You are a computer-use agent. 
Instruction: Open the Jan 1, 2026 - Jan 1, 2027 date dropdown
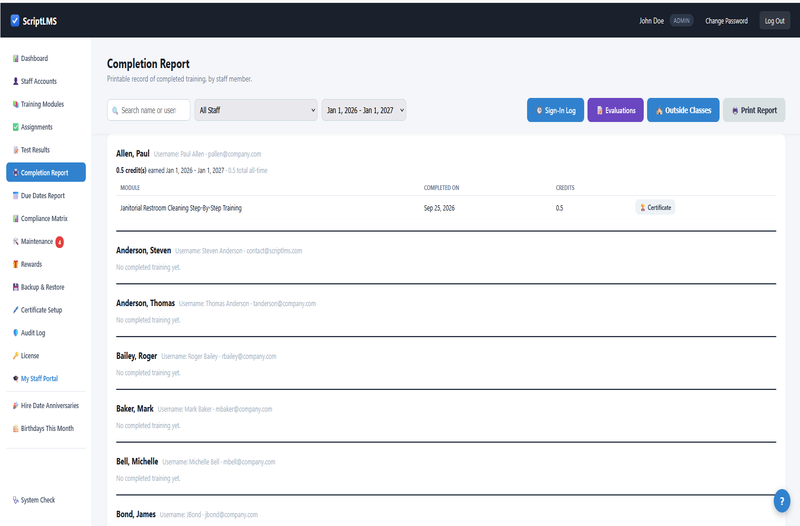click(364, 110)
